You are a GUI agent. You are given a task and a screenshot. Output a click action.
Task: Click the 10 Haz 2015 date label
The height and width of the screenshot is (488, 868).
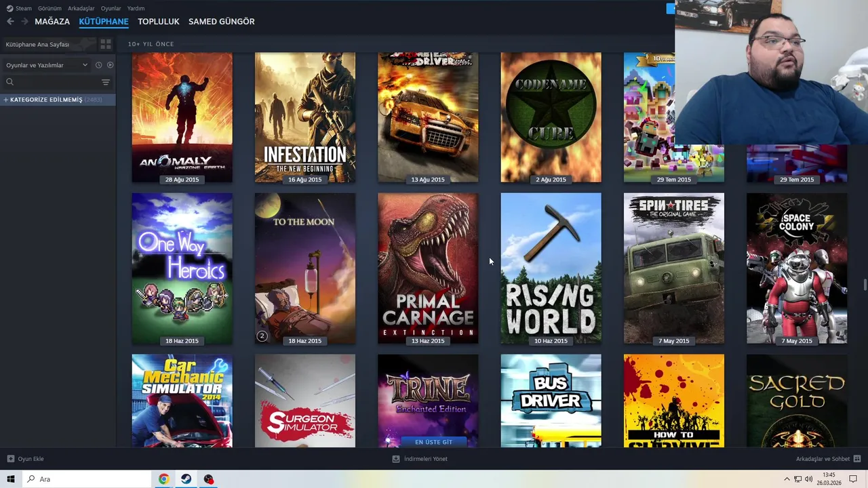(x=551, y=341)
